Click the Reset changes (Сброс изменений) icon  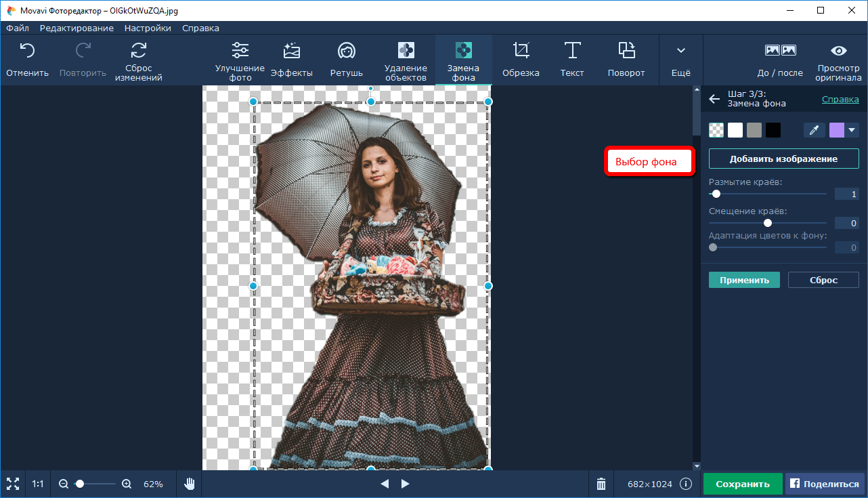coord(139,51)
